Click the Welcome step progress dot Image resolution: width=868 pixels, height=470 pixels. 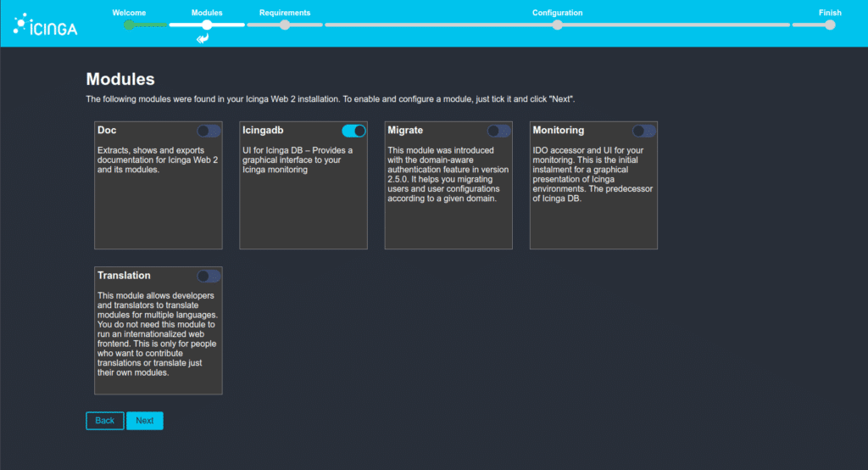coord(129,25)
